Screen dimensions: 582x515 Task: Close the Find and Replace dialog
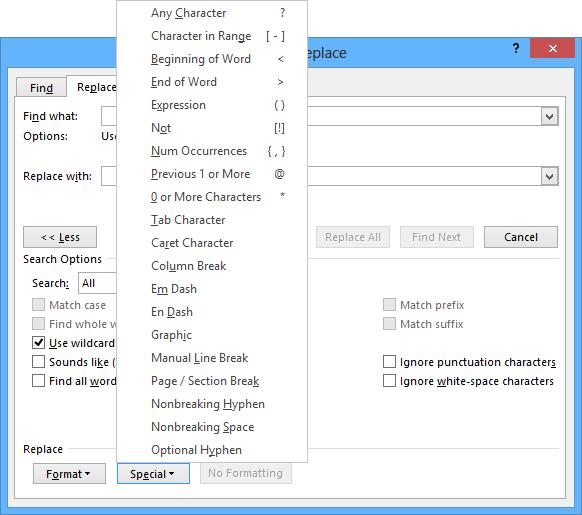552,48
